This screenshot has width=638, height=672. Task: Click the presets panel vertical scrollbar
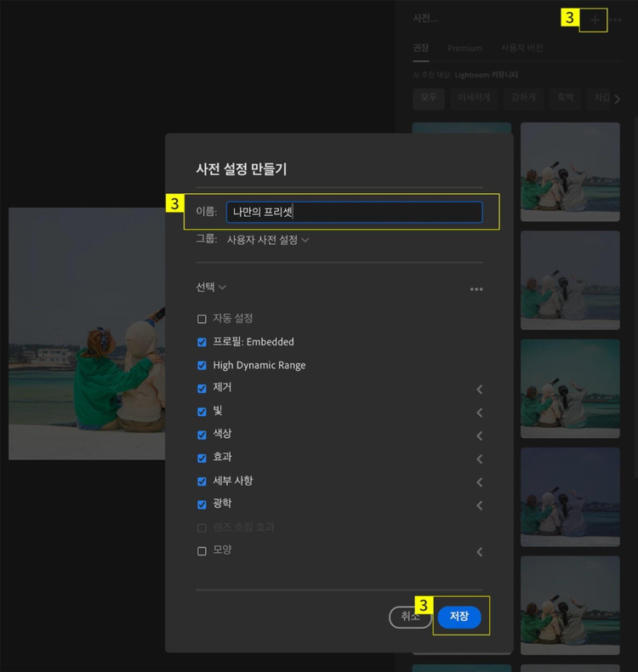coord(635,298)
